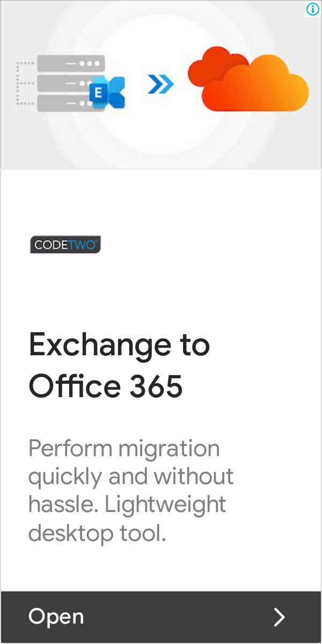
Task: Click the right chevron in Open bar
Action: click(279, 617)
